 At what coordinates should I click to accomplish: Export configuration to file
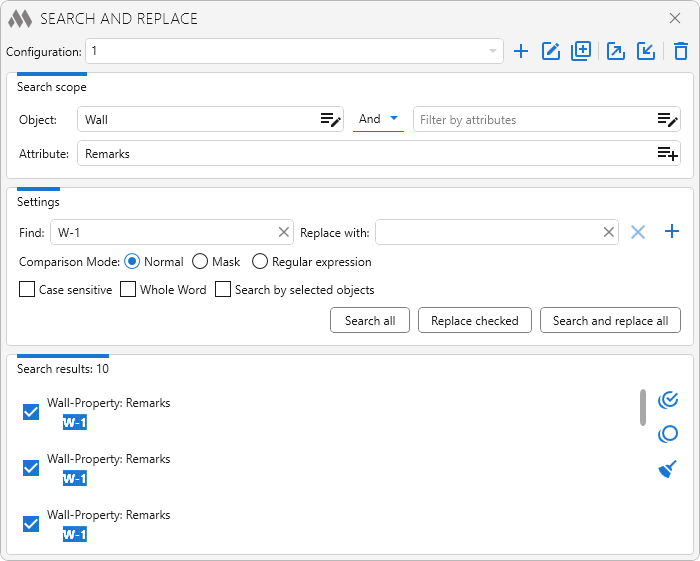616,51
